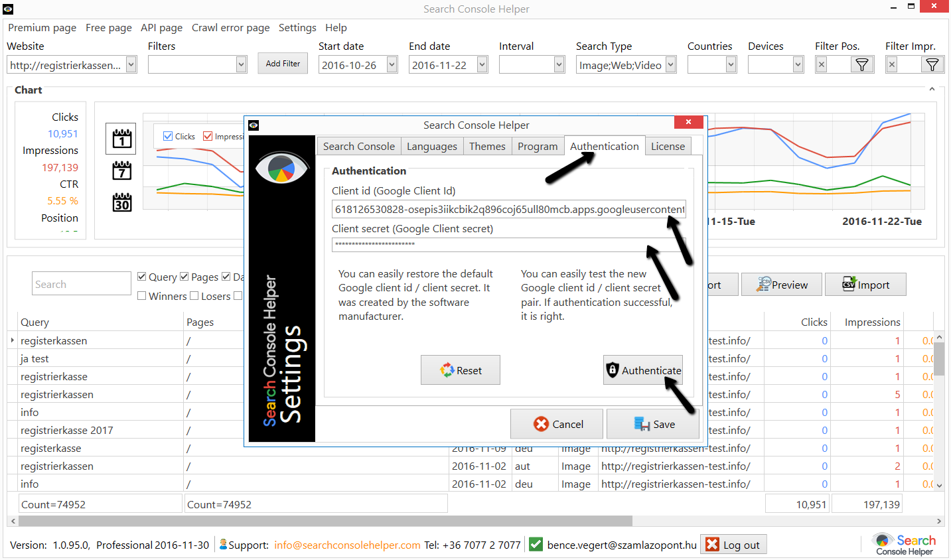
Task: Click the green checkmark login status icon
Action: [x=536, y=545]
